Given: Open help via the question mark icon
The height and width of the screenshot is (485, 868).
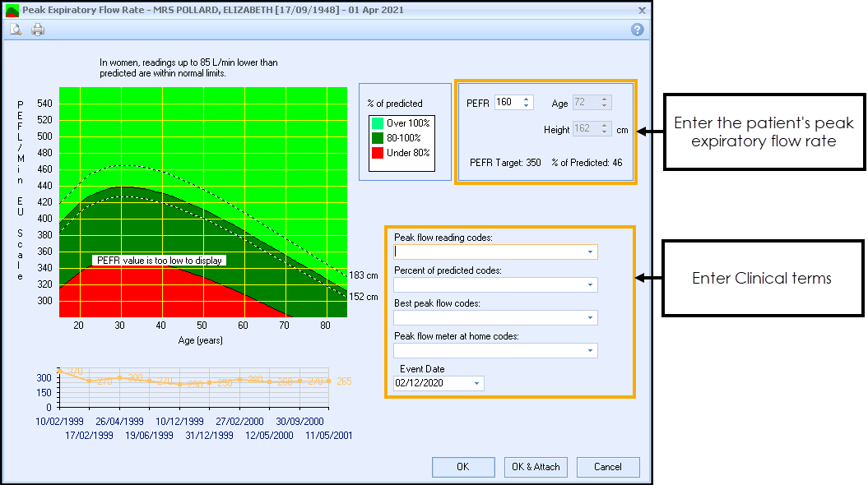Looking at the screenshot, I should point(638,28).
